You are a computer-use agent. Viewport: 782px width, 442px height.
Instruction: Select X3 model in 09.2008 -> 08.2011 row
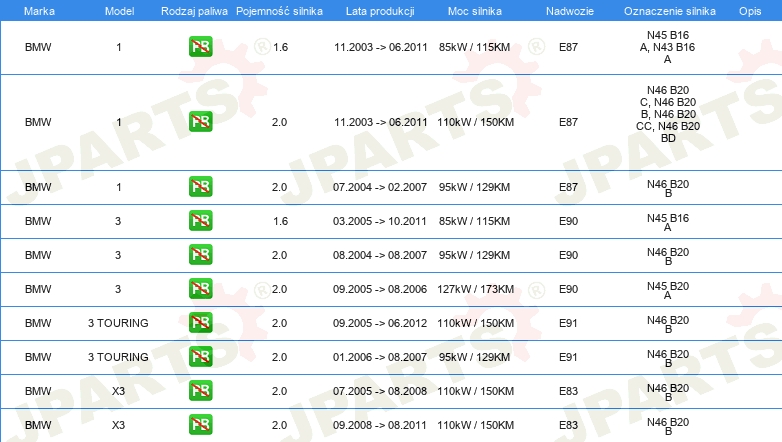pos(118,425)
